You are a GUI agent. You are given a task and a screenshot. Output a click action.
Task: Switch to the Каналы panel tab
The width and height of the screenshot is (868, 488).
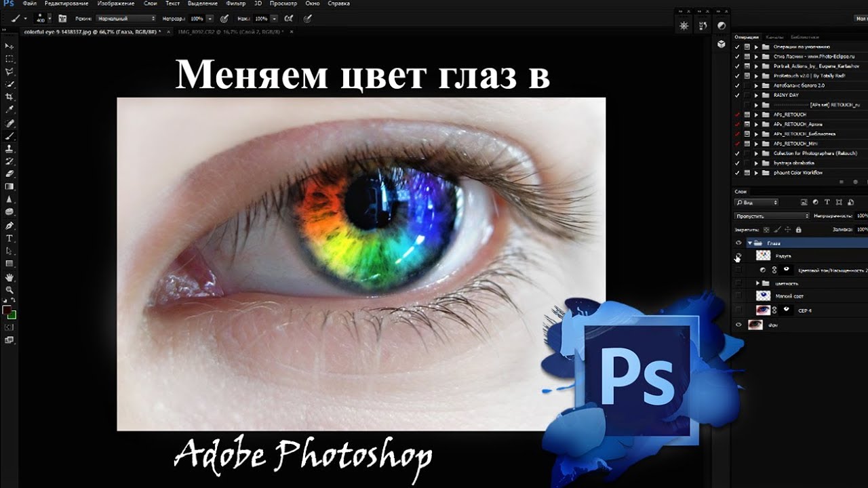tap(775, 37)
